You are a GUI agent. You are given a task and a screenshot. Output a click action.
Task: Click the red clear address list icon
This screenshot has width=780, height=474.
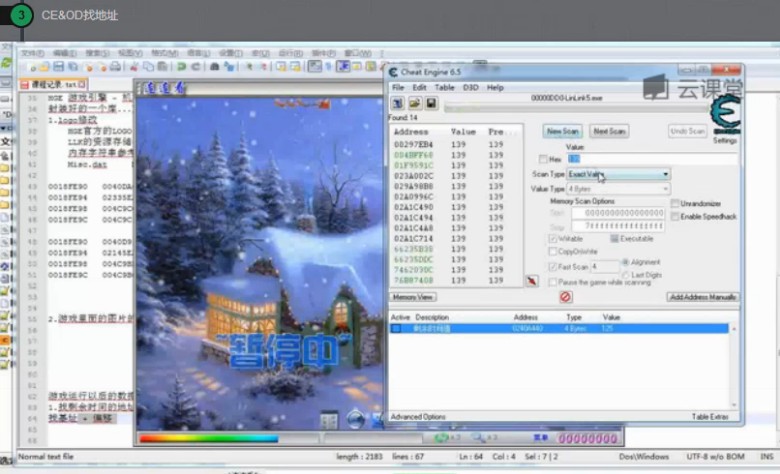566,297
